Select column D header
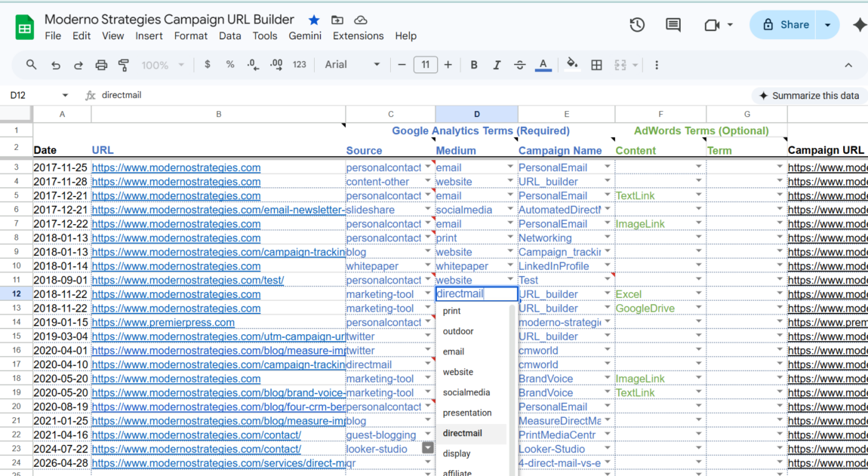Image resolution: width=868 pixels, height=476 pixels. pyautogui.click(x=476, y=114)
